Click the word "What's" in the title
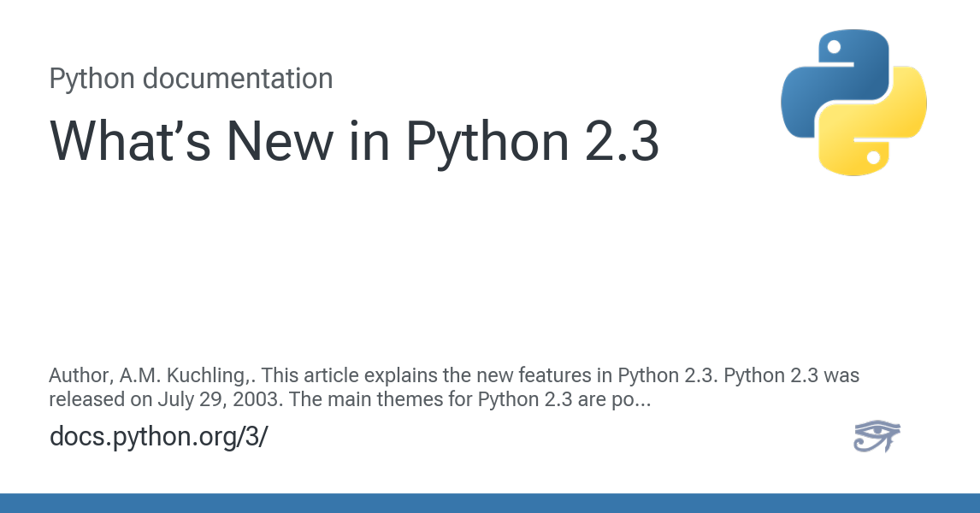The width and height of the screenshot is (980, 513). [131, 140]
